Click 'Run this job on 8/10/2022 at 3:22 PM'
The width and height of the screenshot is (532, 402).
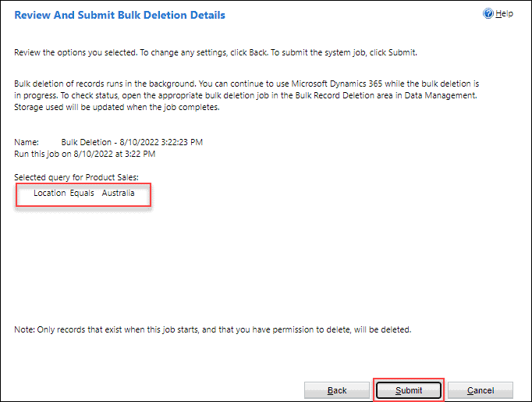[x=85, y=154]
